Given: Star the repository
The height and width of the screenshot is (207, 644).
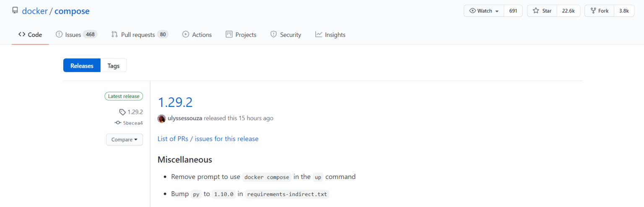Looking at the screenshot, I should click(542, 11).
